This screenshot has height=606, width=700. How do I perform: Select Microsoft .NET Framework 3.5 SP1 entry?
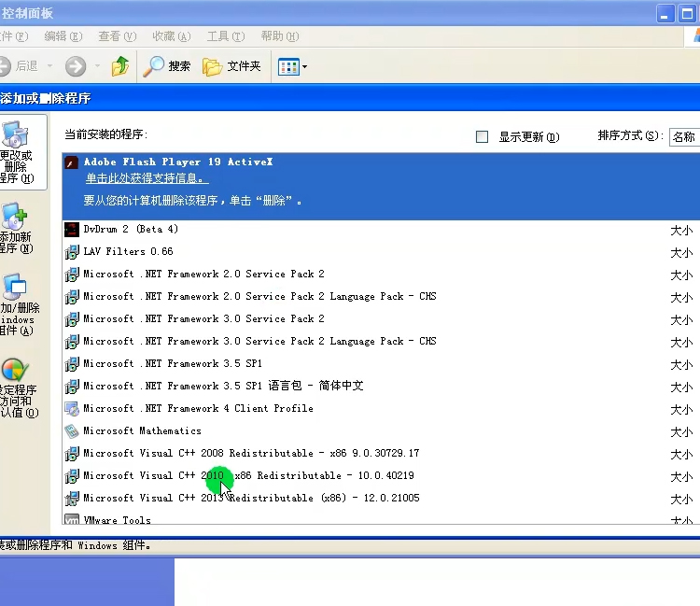click(381, 364)
